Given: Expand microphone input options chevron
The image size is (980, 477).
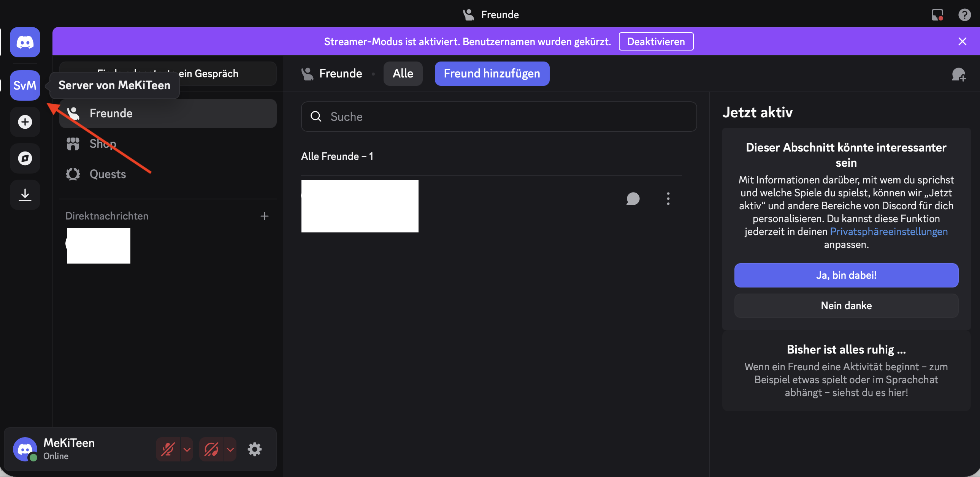Looking at the screenshot, I should [187, 449].
